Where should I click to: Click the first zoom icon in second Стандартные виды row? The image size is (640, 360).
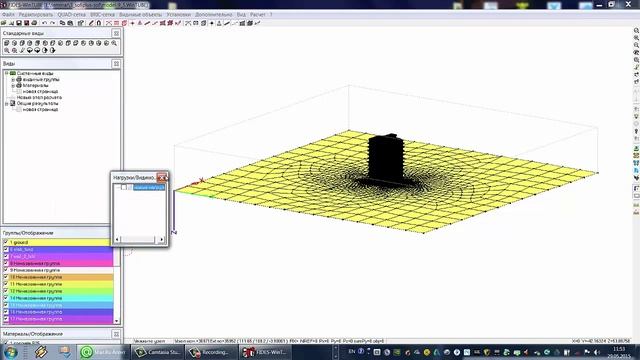point(7,51)
